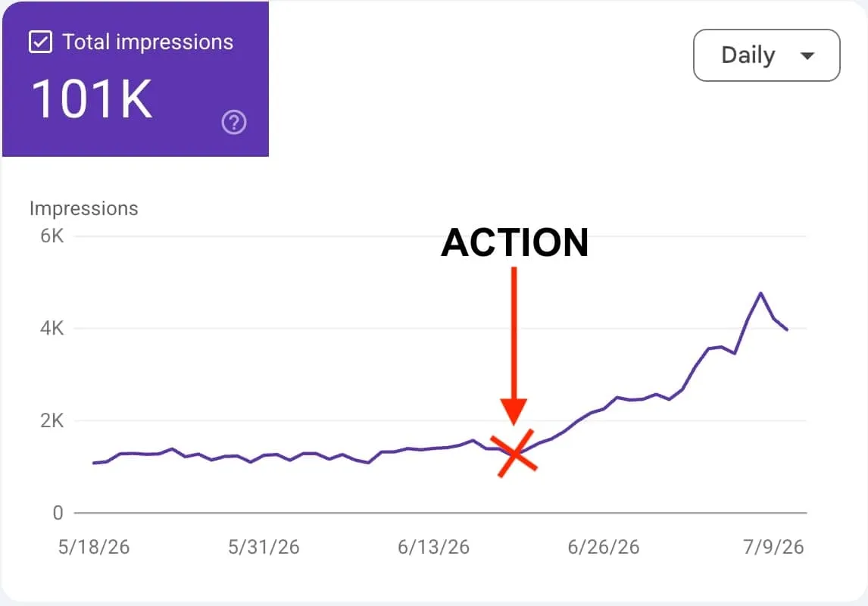Screen dimensions: 868x606
Task: Click the 5/18/26 date label
Action: [x=94, y=548]
